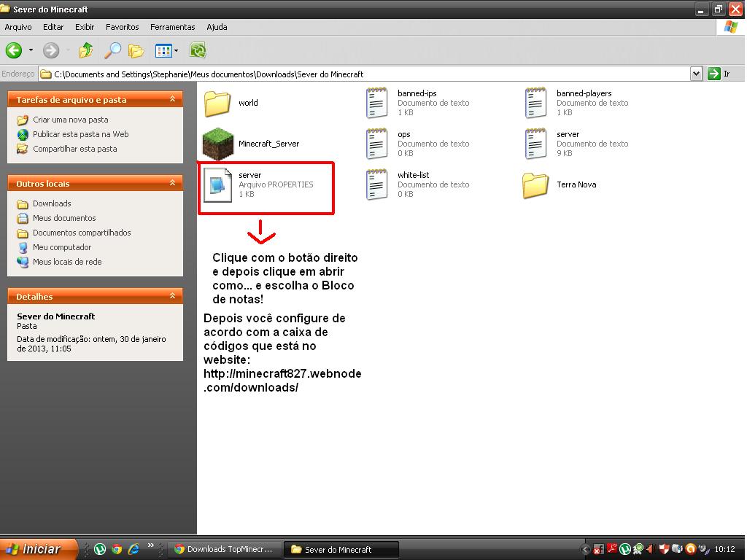The height and width of the screenshot is (560, 747).
Task: Click the Meu computador link
Action: (62, 247)
